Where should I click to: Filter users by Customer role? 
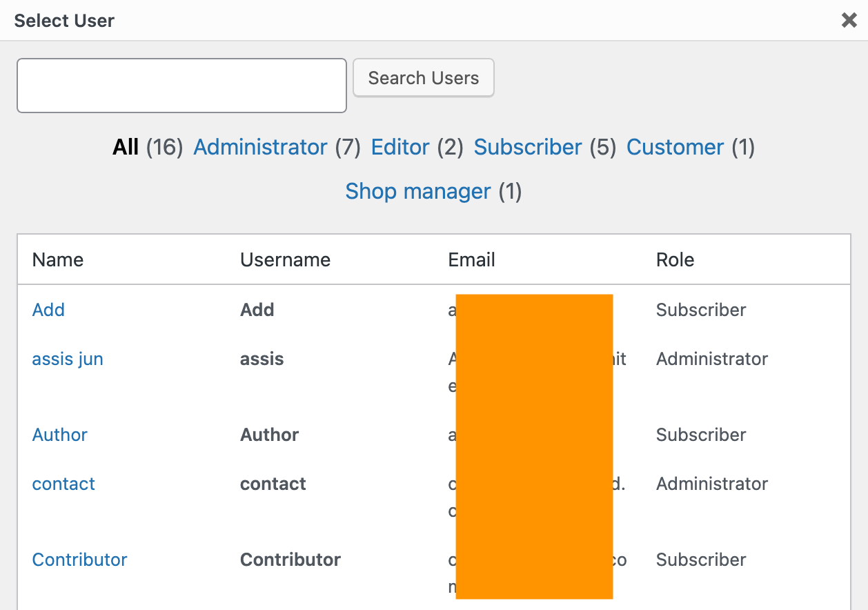click(675, 147)
